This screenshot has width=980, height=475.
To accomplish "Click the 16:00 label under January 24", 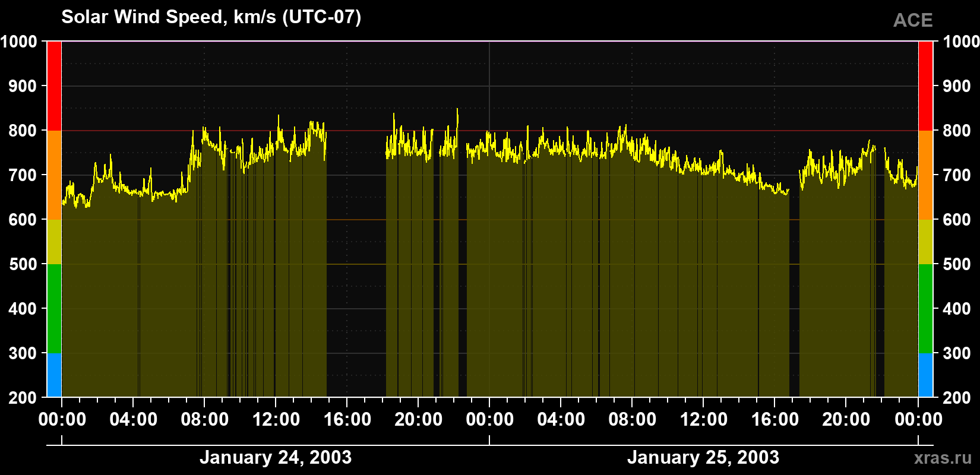I will pyautogui.click(x=347, y=420).
